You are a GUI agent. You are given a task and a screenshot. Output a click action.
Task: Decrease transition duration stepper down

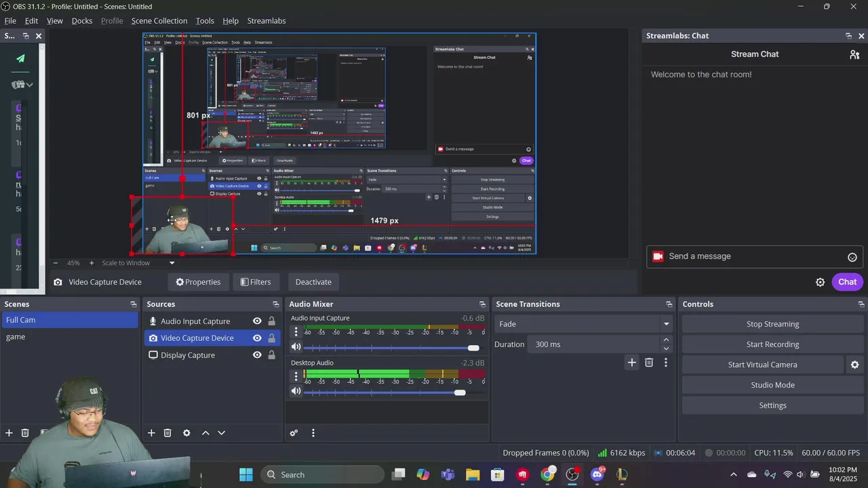666,348
